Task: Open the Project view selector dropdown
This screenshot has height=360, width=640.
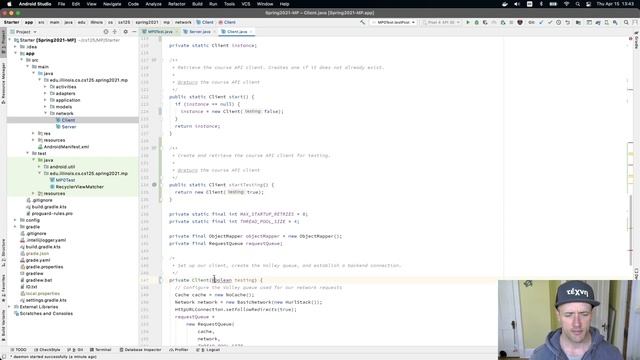Action: pos(23,31)
